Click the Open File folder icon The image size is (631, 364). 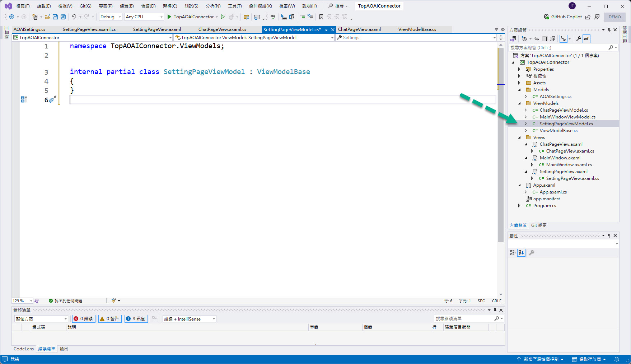[47, 17]
